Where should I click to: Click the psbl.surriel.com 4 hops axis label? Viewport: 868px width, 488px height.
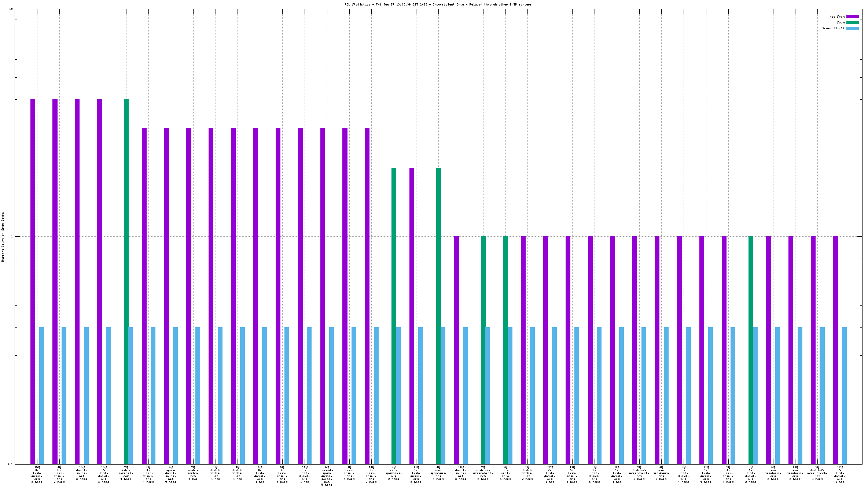click(126, 473)
